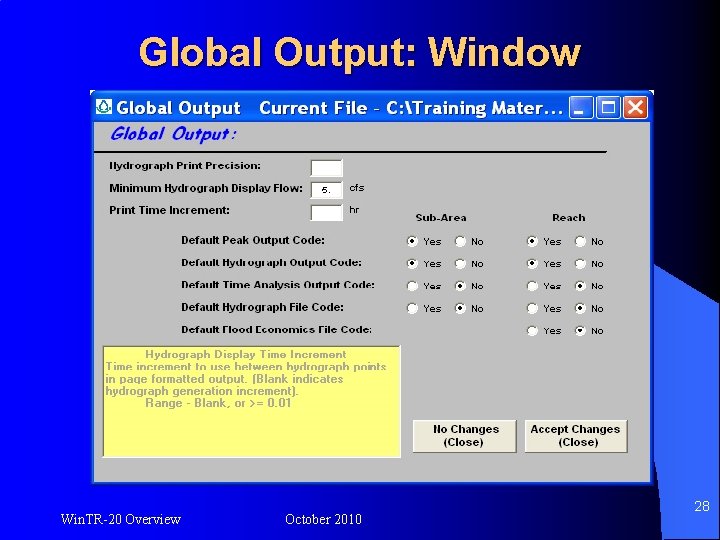Select Reach Yes for Flood Economics File Code

(532, 331)
